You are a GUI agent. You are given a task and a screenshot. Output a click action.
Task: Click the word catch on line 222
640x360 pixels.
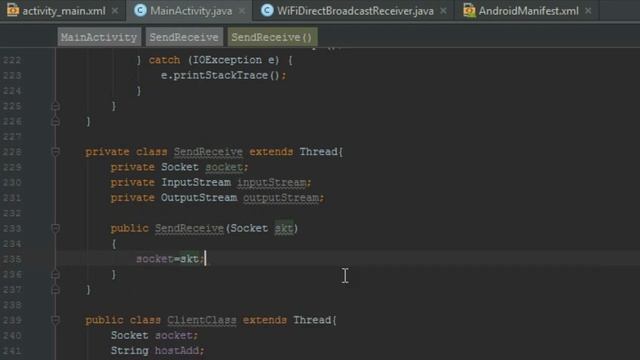click(164, 60)
